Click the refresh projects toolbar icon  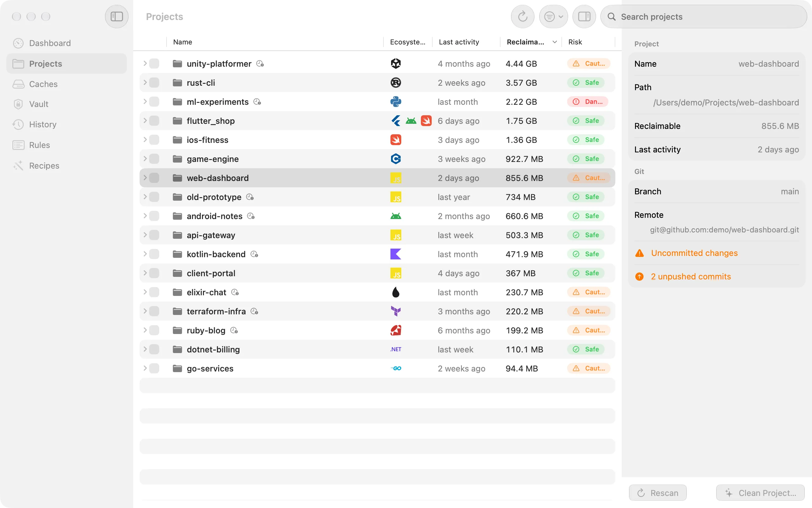click(x=522, y=17)
